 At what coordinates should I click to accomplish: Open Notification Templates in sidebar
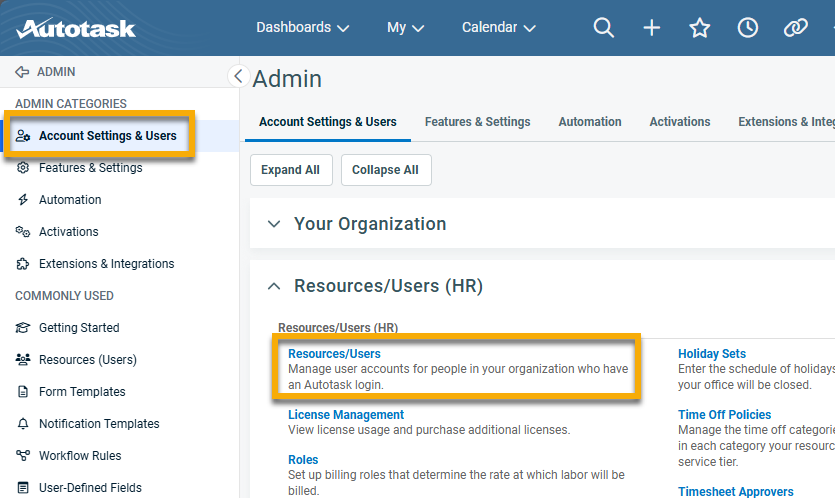[x=99, y=424]
